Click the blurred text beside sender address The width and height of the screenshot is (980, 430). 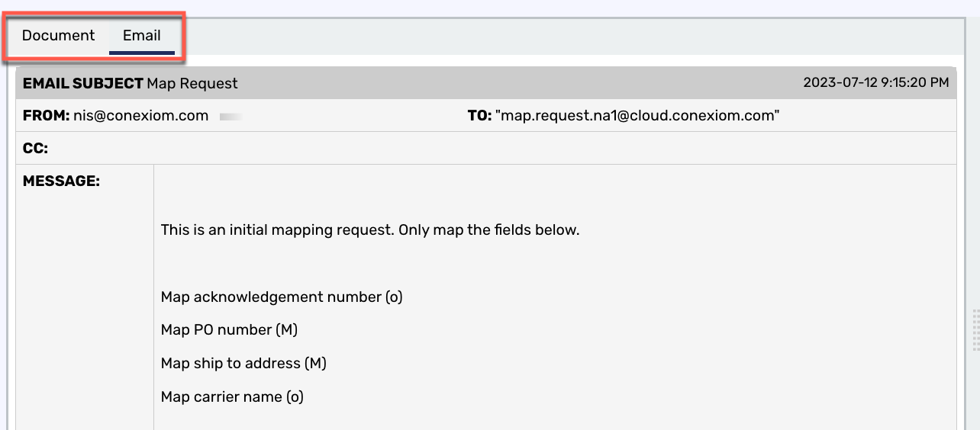coord(230,117)
